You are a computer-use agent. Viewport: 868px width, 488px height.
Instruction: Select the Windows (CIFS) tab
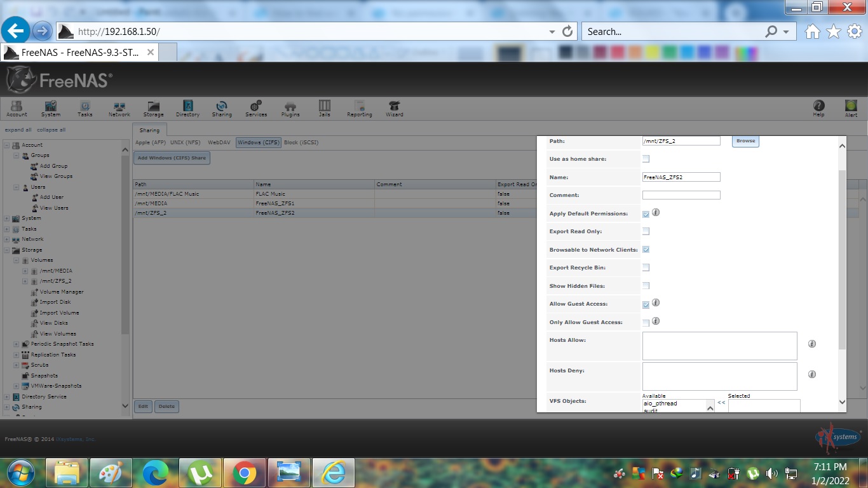pos(259,142)
